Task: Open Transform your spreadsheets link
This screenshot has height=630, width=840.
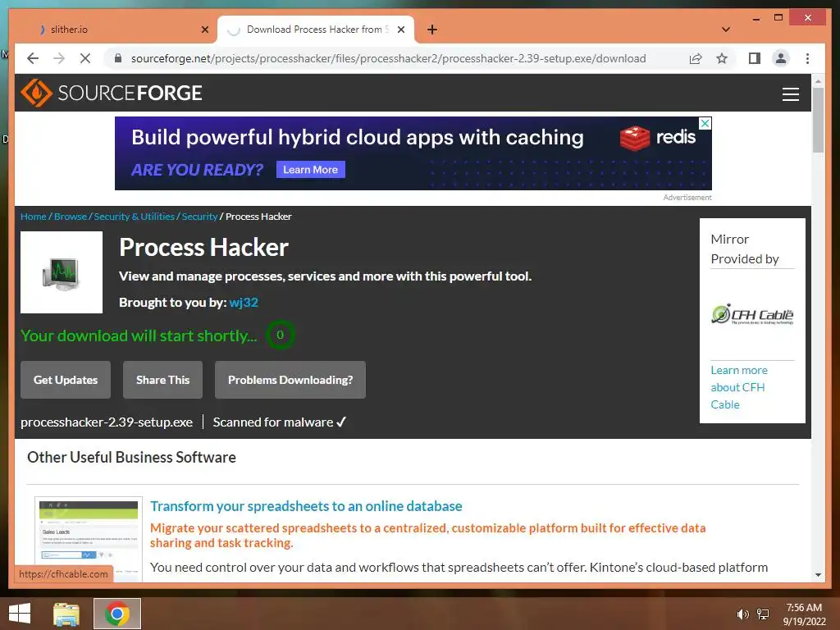Action: coord(306,506)
